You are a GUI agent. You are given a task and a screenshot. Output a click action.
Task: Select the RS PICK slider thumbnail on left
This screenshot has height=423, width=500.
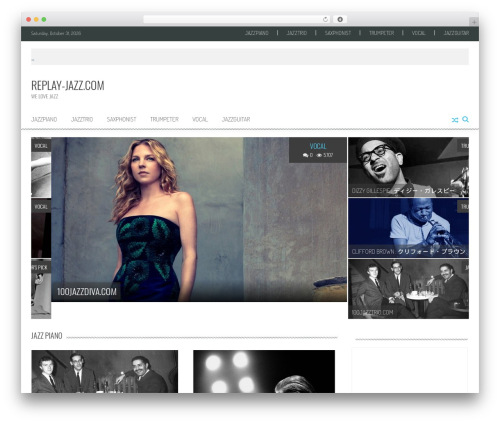41,289
